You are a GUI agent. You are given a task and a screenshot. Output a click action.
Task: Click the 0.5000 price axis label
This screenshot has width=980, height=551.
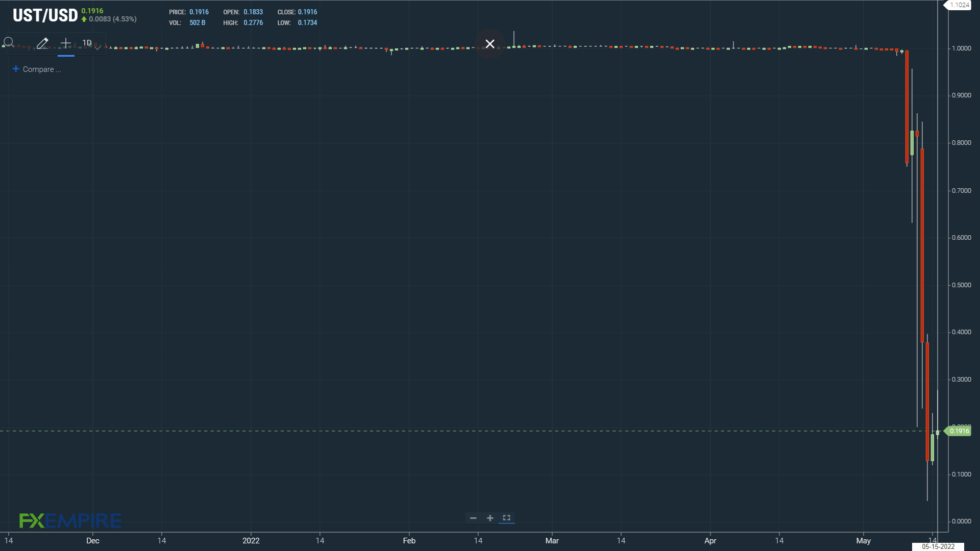[961, 285]
